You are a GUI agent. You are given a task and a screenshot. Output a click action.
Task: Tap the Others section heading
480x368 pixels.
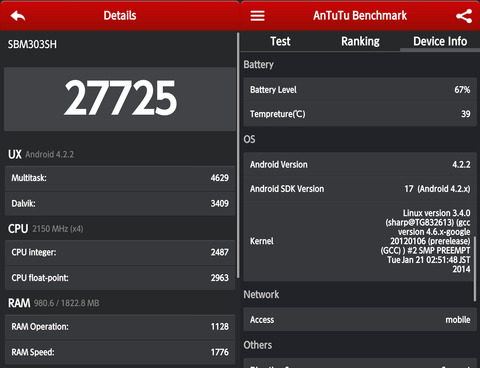[x=258, y=345]
